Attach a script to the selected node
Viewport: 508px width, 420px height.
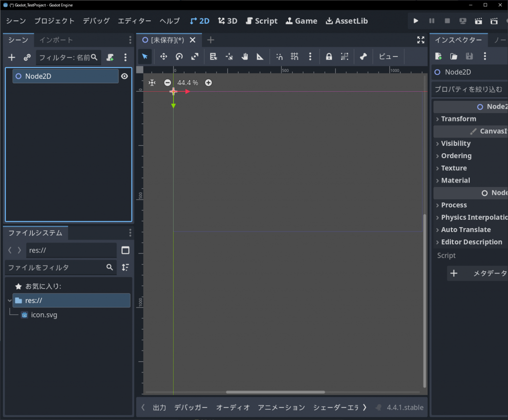[x=110, y=58]
